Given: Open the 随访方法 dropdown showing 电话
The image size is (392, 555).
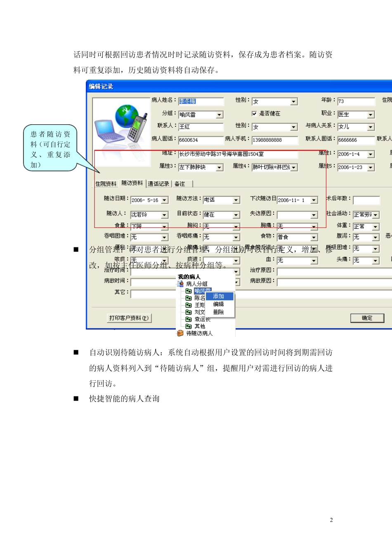Looking at the screenshot, I should (x=236, y=200).
